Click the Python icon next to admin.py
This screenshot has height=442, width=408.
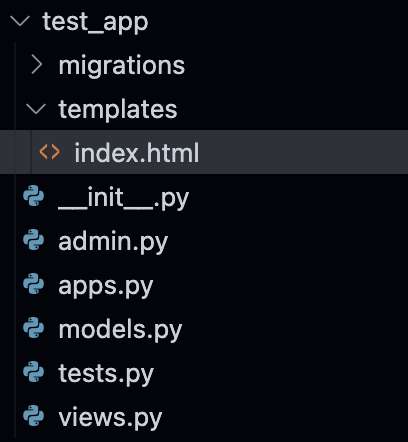(34, 240)
